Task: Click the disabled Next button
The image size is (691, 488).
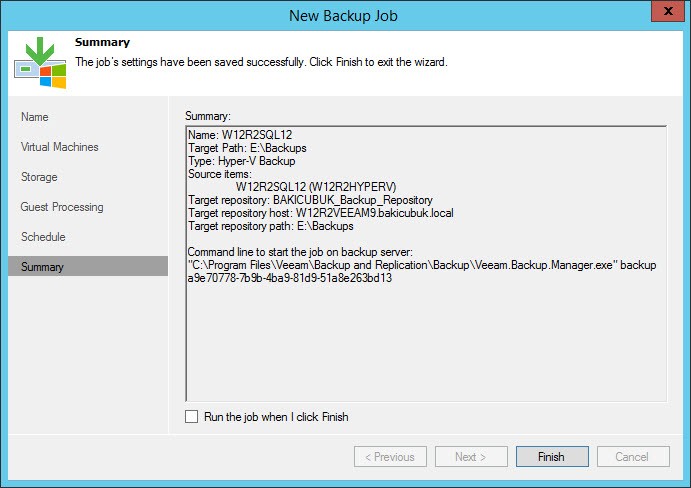Action: (471, 456)
